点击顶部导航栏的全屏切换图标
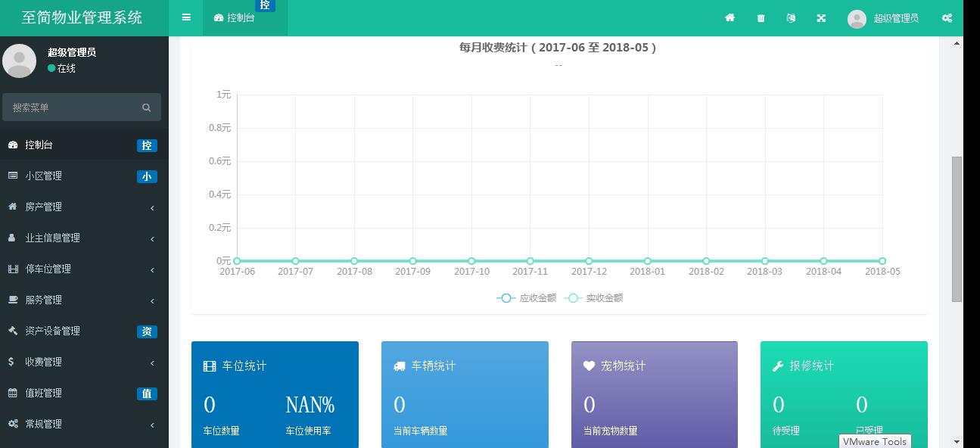Screen dimensions: 980x448 820,17
